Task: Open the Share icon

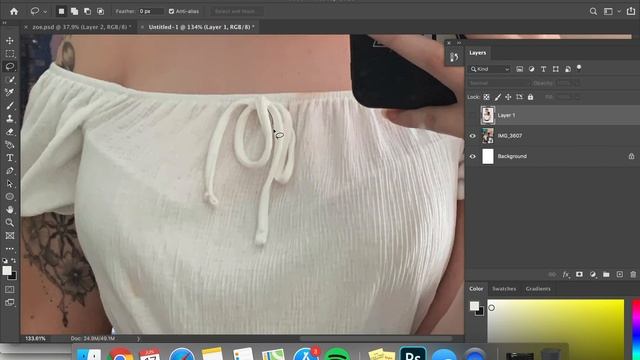Action: (631, 11)
